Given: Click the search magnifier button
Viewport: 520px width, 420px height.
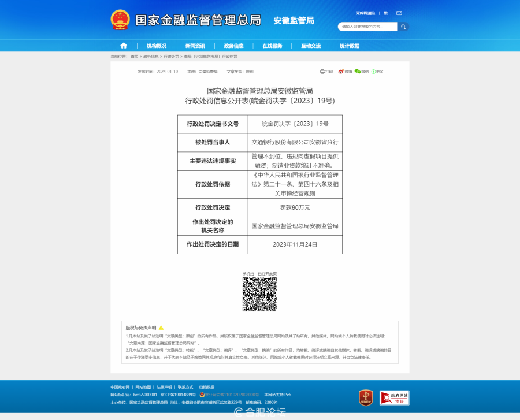Looking at the screenshot, I should point(403,27).
